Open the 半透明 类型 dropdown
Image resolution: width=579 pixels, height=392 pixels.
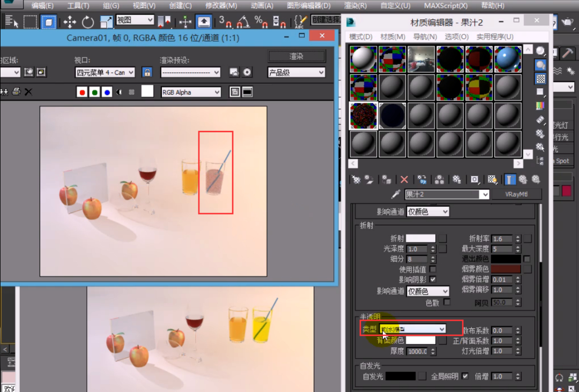pos(413,329)
